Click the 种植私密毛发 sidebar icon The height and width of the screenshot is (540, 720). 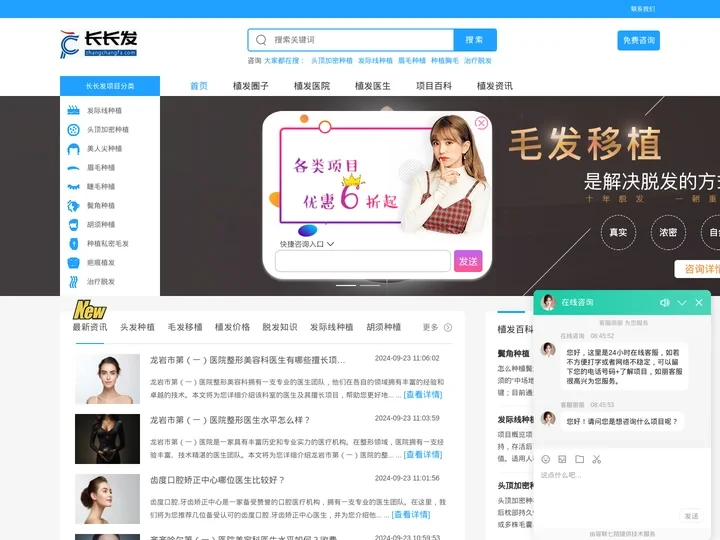[x=73, y=244]
